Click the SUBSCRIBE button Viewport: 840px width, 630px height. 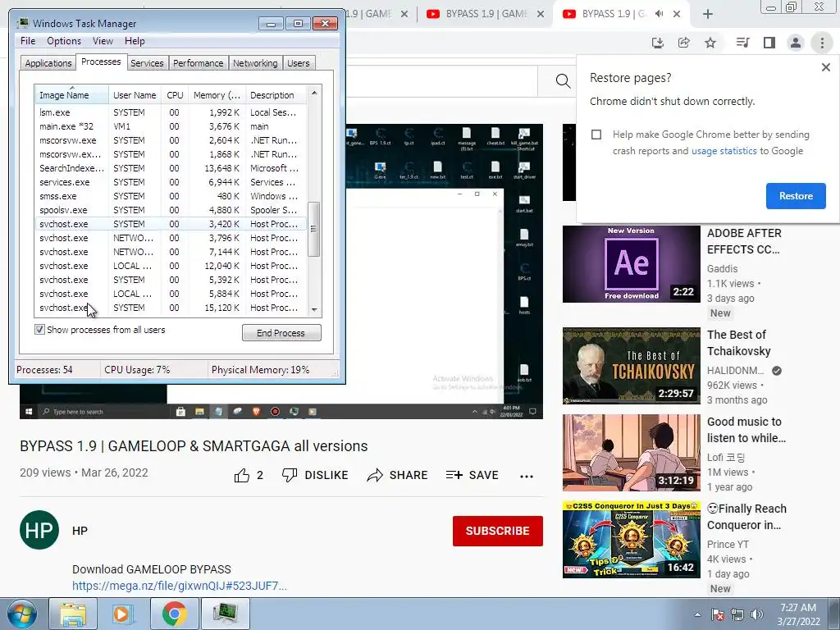(x=497, y=531)
